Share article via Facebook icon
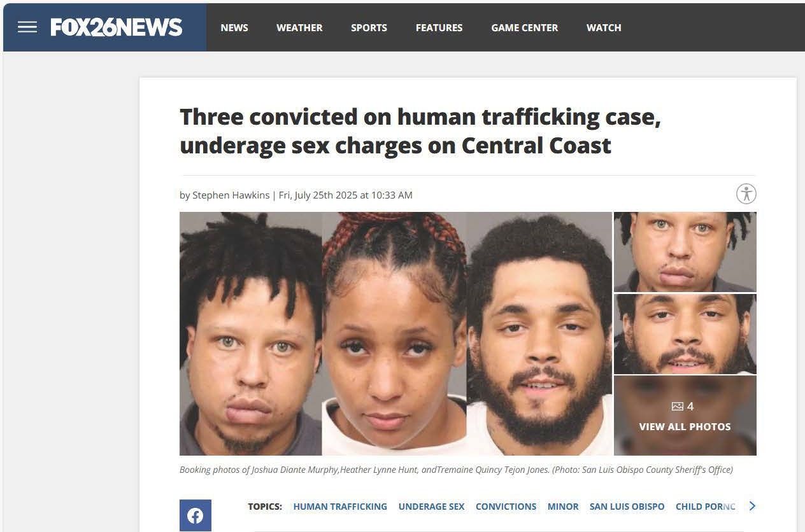The height and width of the screenshot is (532, 805). coord(196,515)
